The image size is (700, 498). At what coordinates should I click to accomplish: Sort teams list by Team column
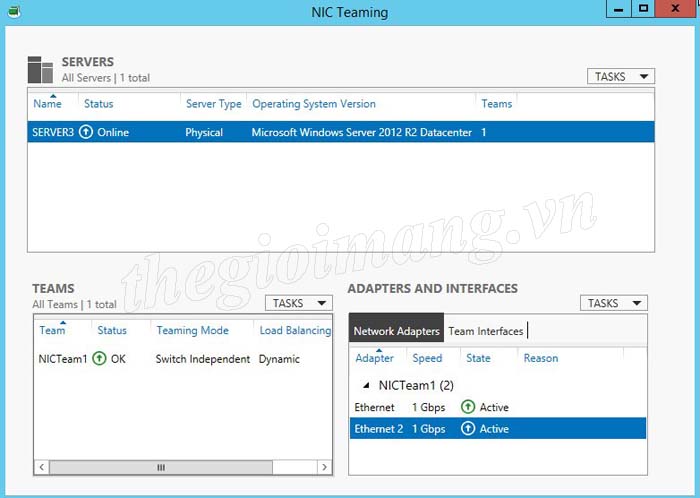point(52,330)
